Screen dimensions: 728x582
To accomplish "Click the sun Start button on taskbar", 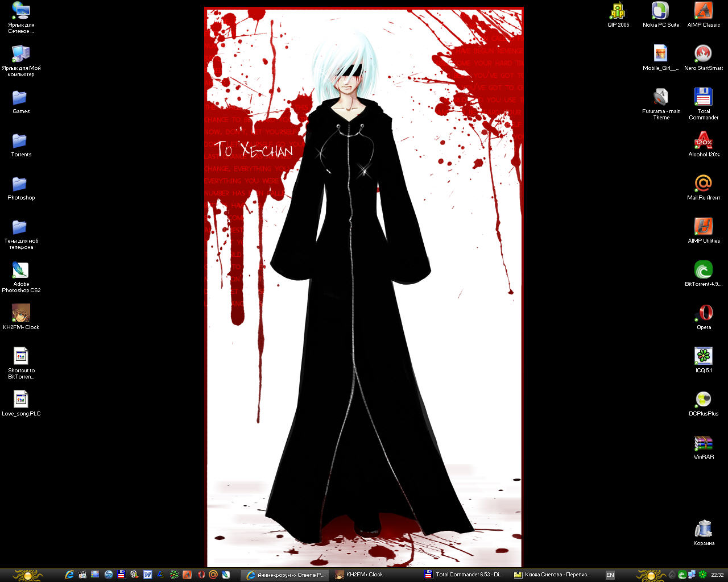I will pyautogui.click(x=28, y=575).
